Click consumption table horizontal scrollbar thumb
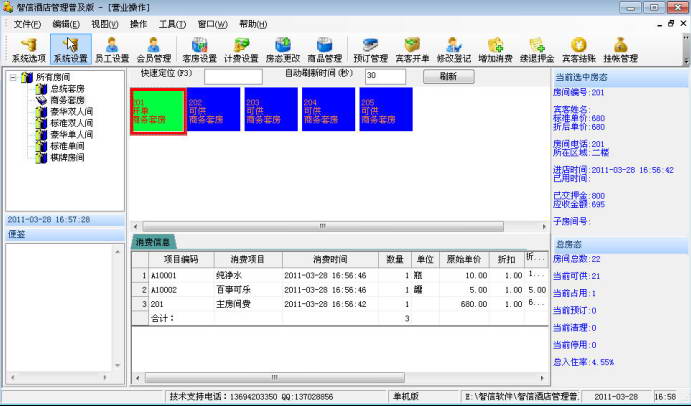This screenshot has width=691, height=407. point(275,378)
